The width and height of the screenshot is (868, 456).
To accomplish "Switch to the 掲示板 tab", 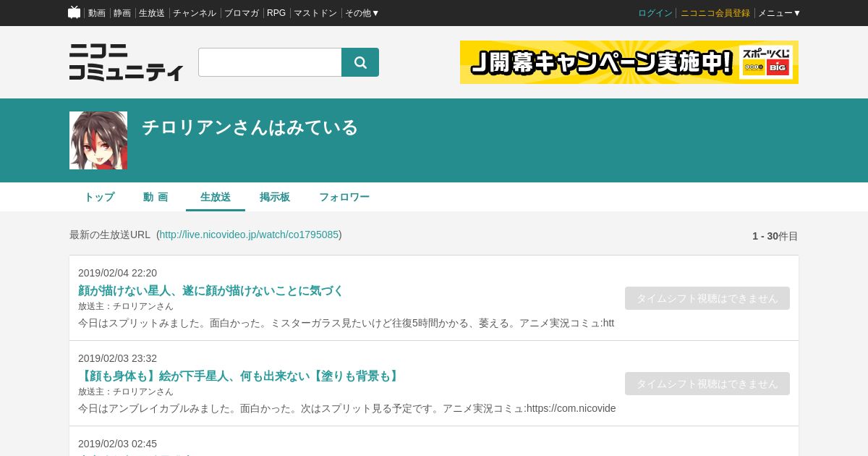I will tap(275, 197).
